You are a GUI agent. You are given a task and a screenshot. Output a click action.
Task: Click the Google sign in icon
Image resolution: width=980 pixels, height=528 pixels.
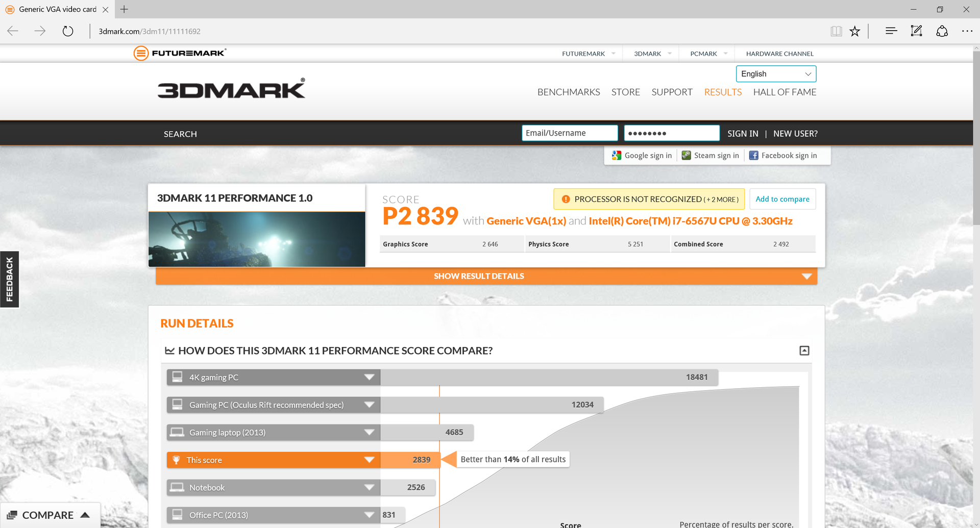[617, 155]
